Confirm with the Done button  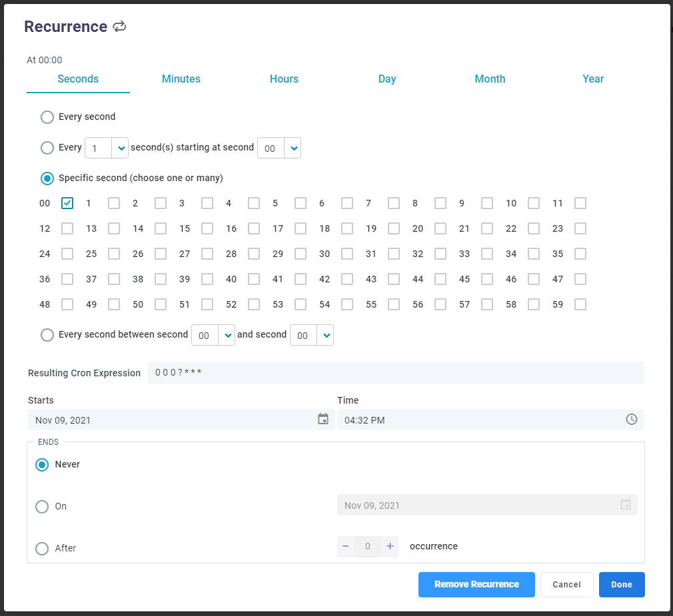pyautogui.click(x=621, y=585)
